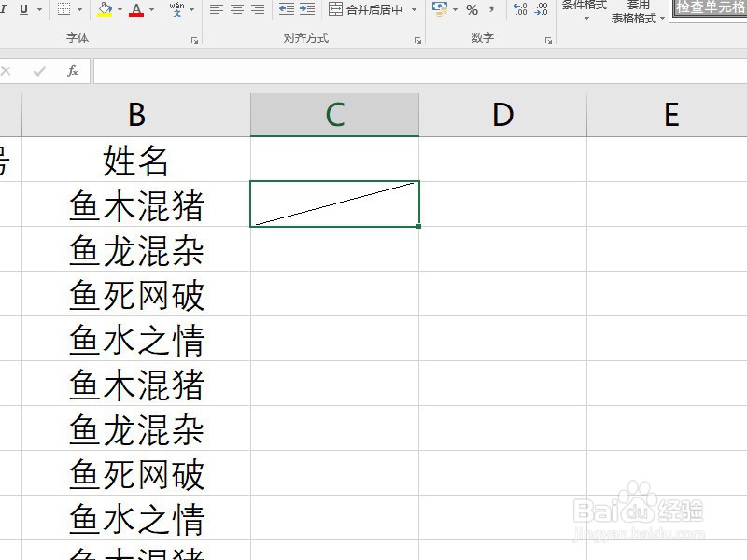Click the fx insert function button
The image size is (747, 560).
pyautogui.click(x=74, y=70)
